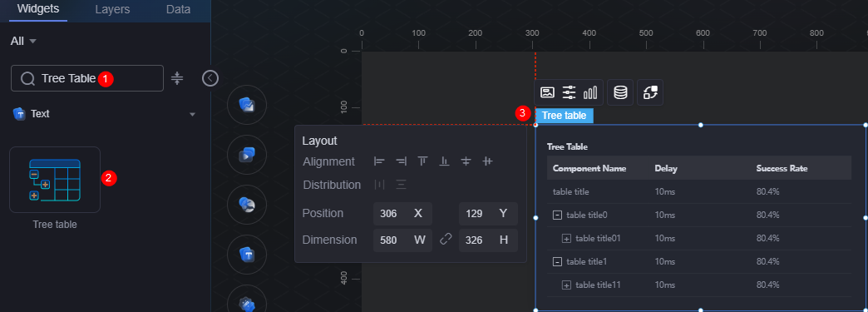Click the blue Tree table widget label
Screen dimensions: 868x312
click(x=564, y=116)
